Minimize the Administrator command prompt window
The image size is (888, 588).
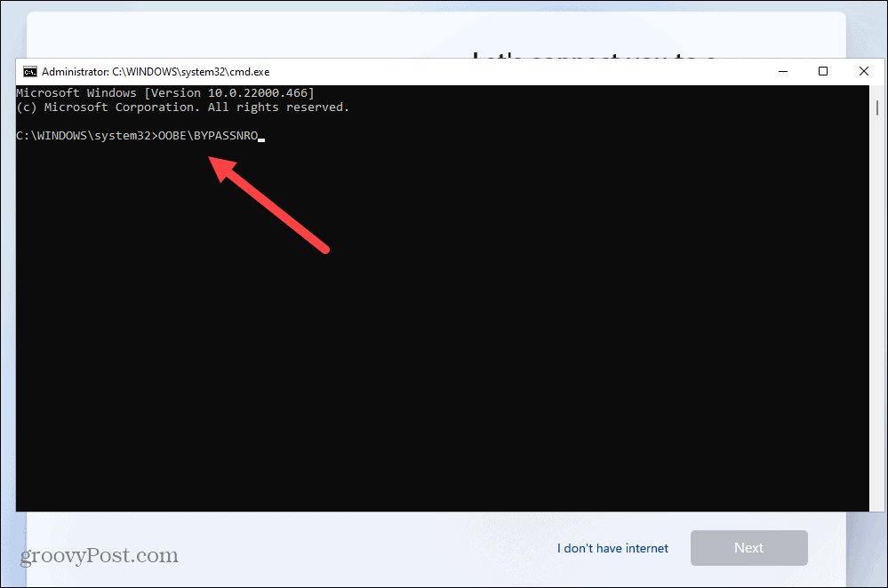coord(782,71)
